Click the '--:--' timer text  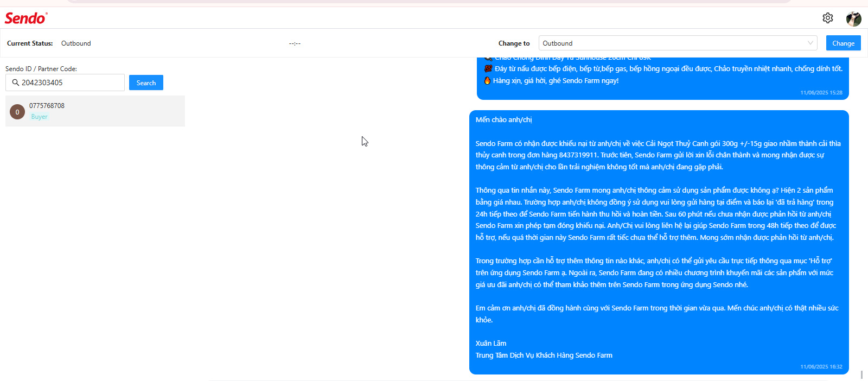[x=295, y=43]
